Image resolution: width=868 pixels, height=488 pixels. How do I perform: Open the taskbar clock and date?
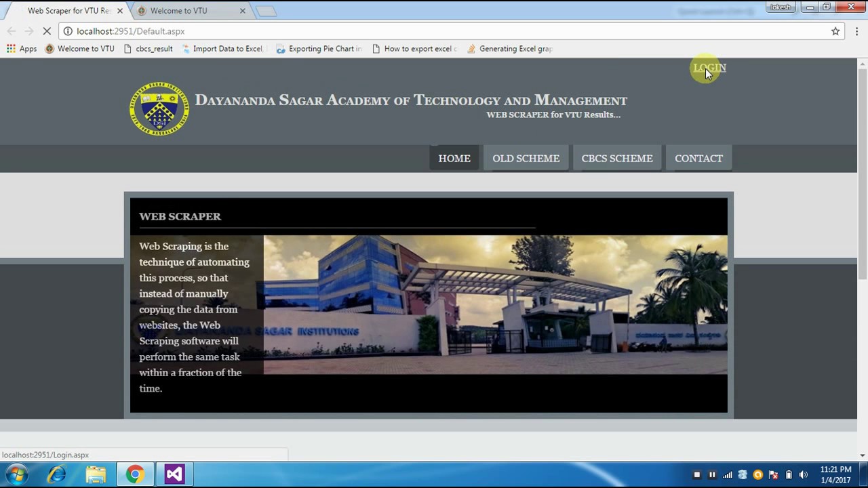coord(835,474)
